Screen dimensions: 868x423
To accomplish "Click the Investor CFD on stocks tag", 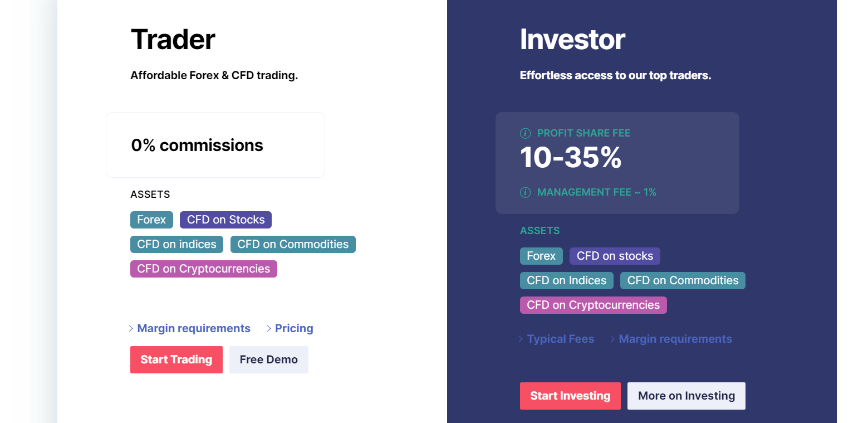I will [615, 256].
